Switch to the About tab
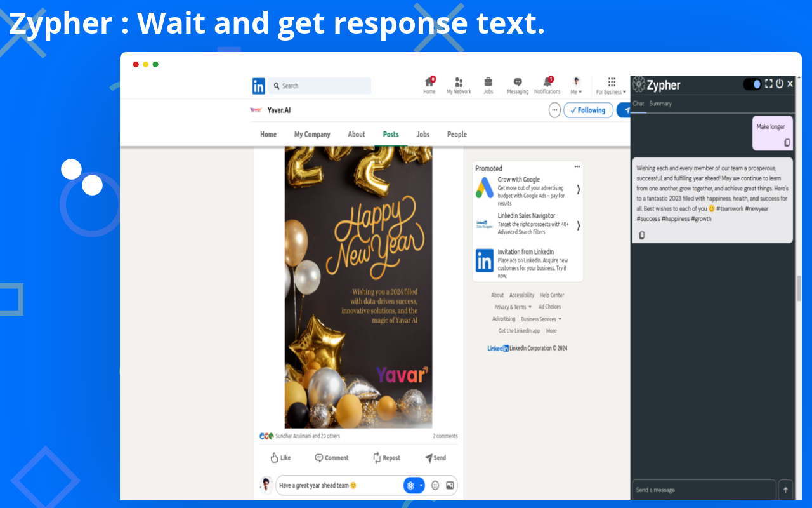This screenshot has height=508, width=812. pyautogui.click(x=357, y=134)
